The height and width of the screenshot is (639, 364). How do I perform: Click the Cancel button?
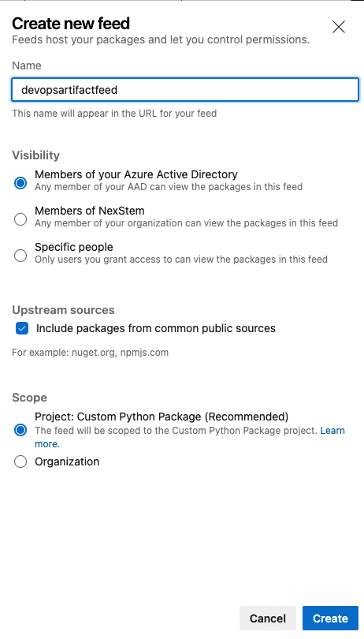(x=268, y=618)
